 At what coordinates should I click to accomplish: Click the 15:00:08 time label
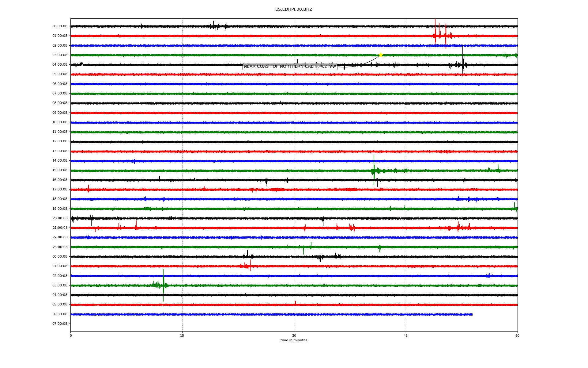(60, 170)
